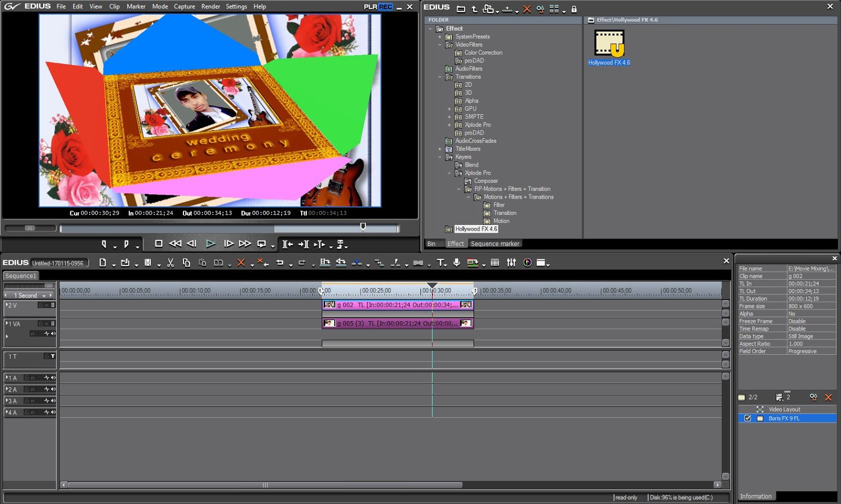Select the g 002 clip on track 2 V
This screenshot has height=504, width=841.
[x=398, y=305]
